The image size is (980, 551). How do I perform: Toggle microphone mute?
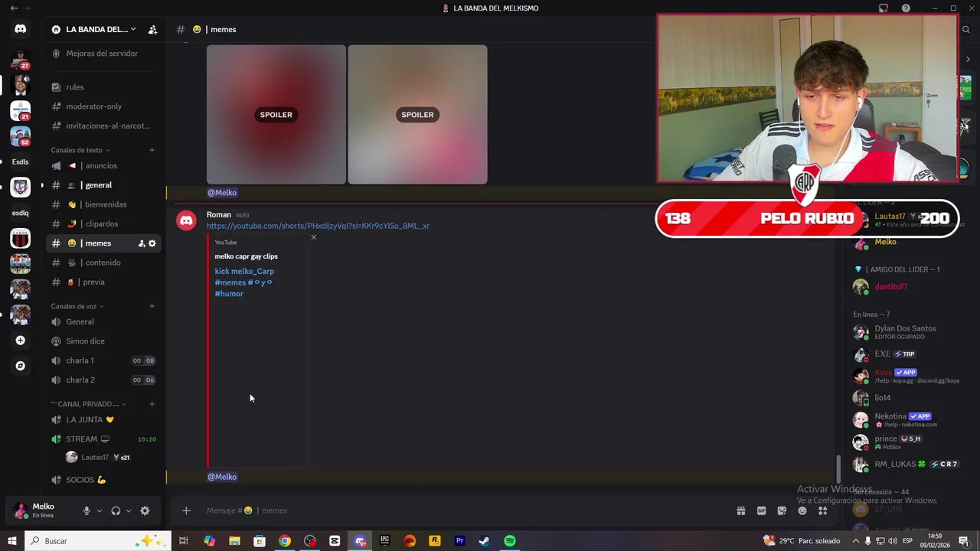87,510
